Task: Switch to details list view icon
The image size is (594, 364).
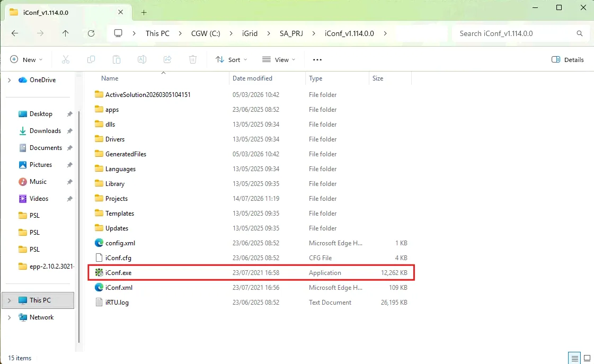Action: pos(574,358)
